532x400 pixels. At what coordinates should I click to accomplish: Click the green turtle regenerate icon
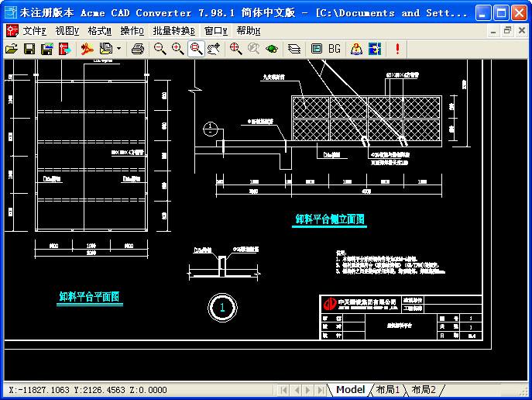(x=272, y=49)
